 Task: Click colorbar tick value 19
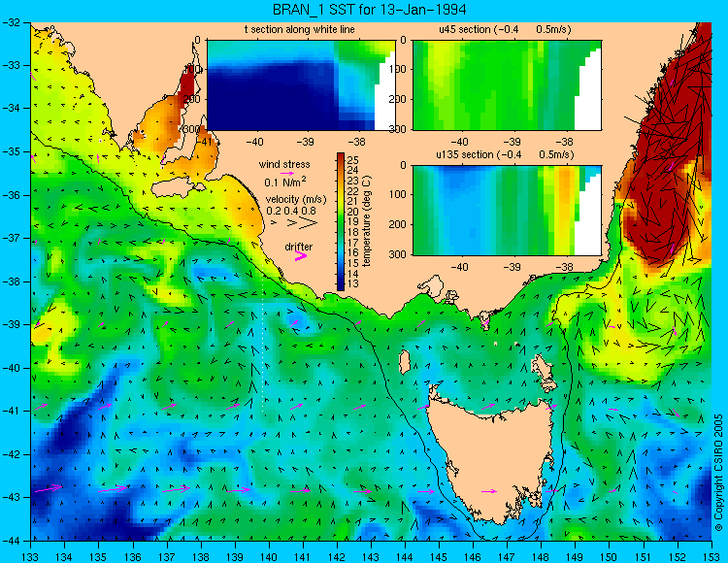coord(353,222)
